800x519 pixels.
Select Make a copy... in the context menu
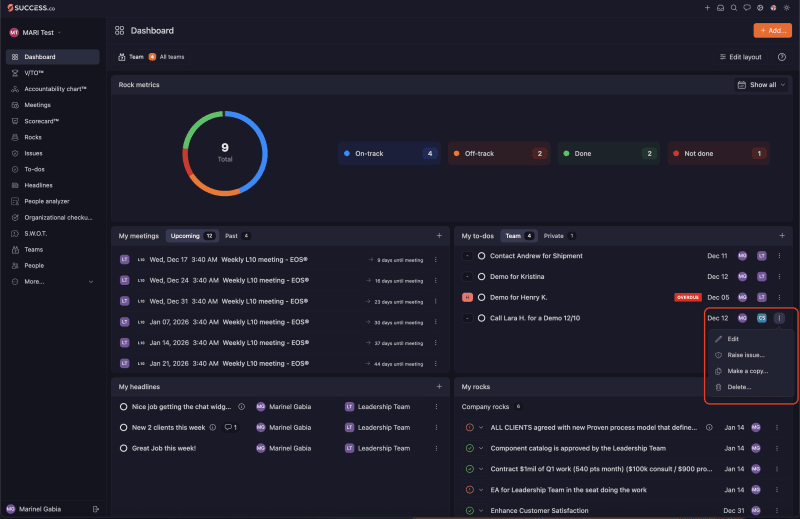click(749, 372)
